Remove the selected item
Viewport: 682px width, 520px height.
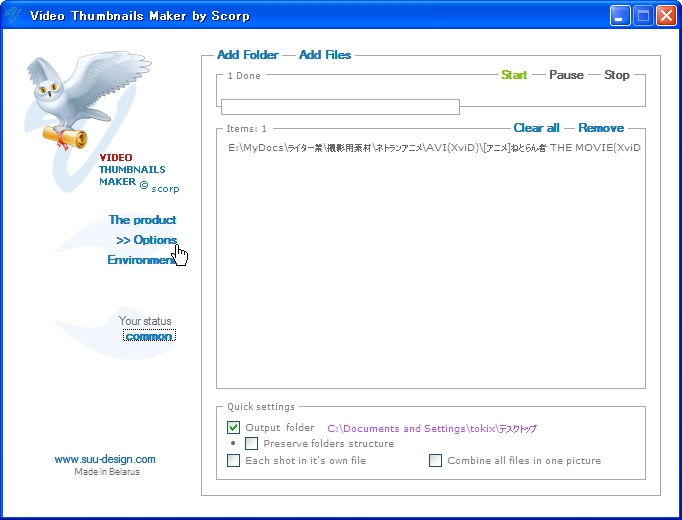click(x=601, y=128)
